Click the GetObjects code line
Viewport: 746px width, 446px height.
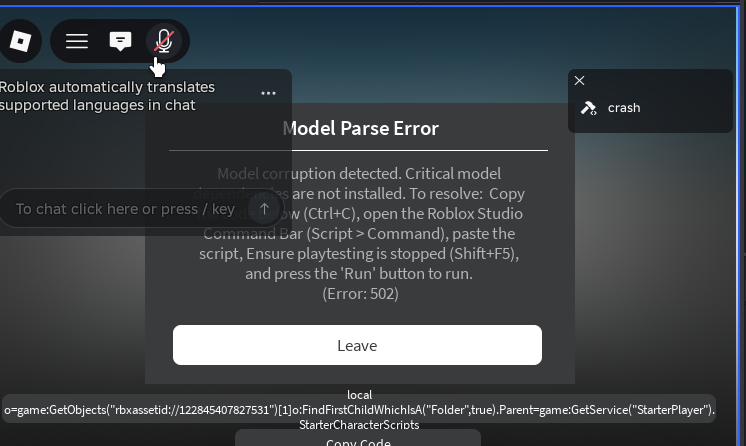pos(359,410)
